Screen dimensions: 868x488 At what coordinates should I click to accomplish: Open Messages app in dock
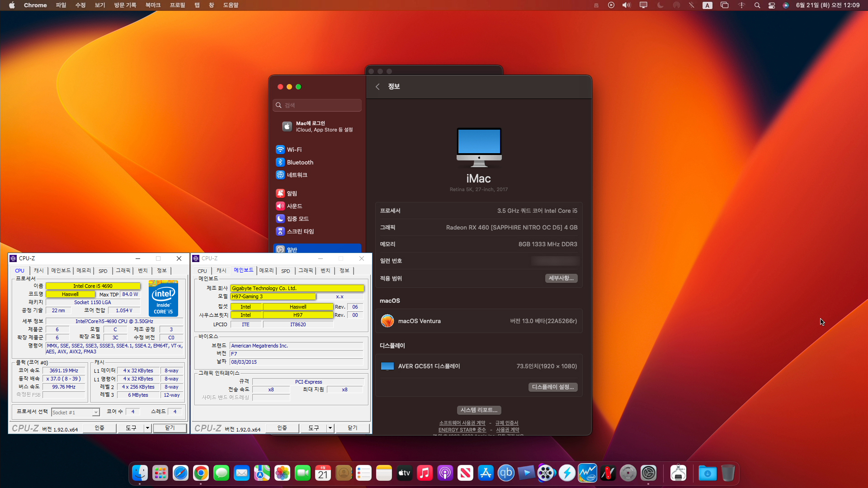221,473
